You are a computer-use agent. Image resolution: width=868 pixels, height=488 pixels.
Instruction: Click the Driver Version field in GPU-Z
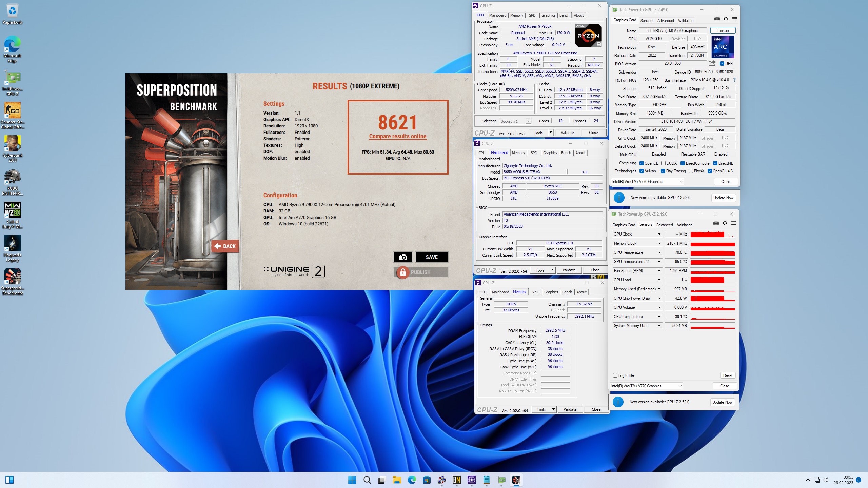coord(687,121)
